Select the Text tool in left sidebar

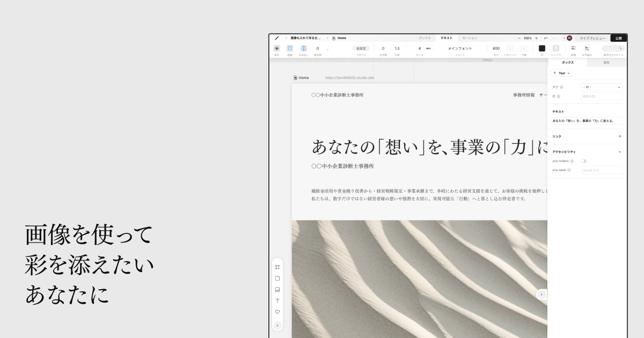(277, 300)
